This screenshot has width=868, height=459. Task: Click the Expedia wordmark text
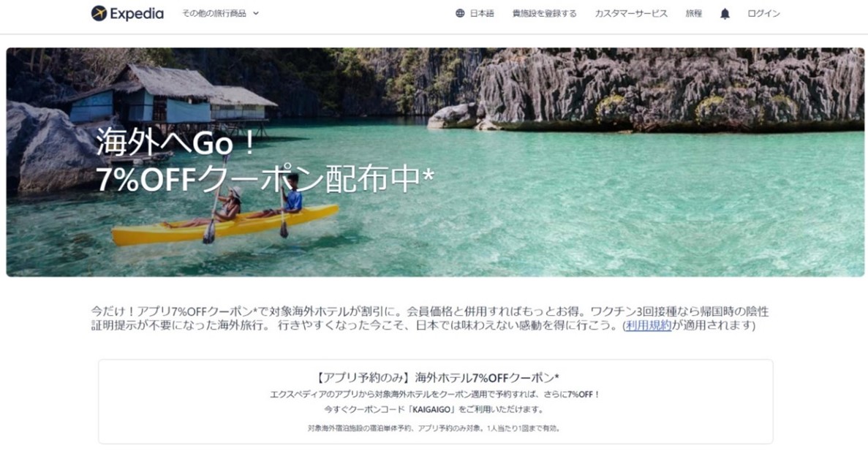pos(137,14)
